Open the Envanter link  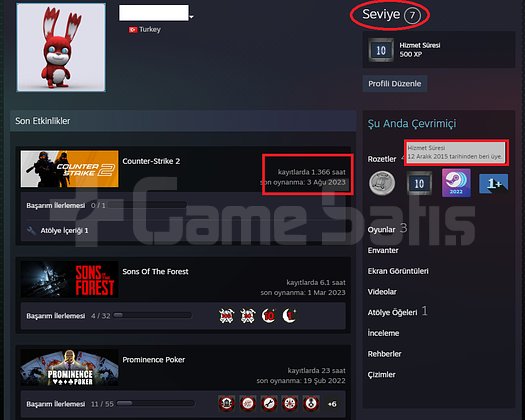point(383,251)
